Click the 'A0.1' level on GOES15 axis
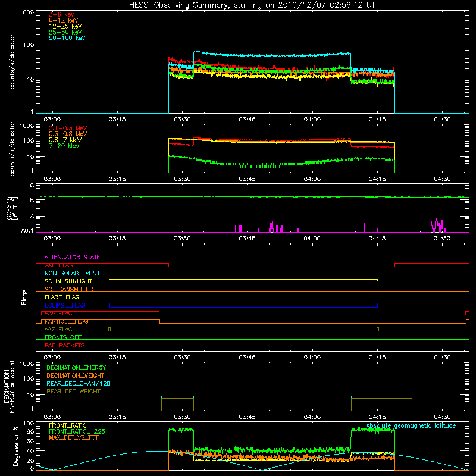476x476 pixels. (27, 231)
